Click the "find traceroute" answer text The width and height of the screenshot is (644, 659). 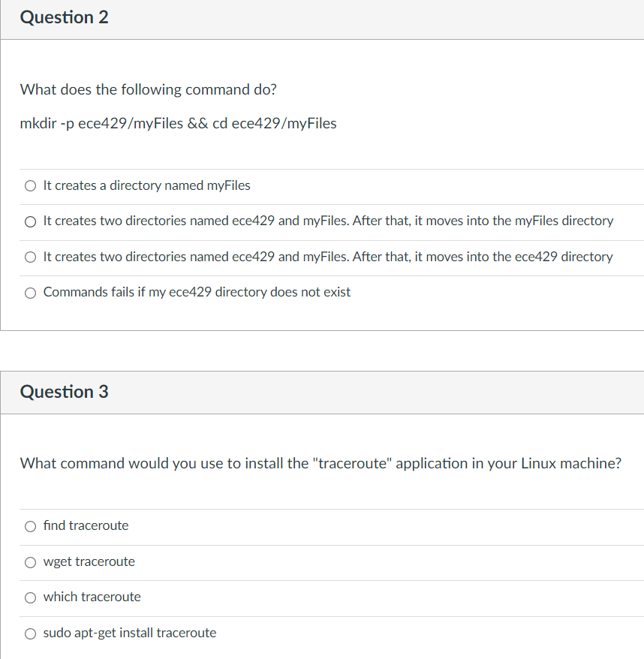point(86,526)
